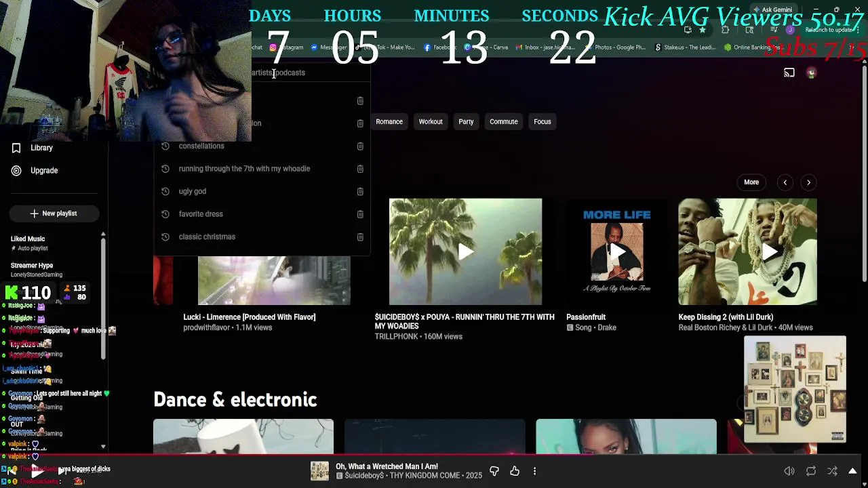Click history clock icon beside 'ugly god'
Viewport: 868px width, 488px height.
click(165, 191)
